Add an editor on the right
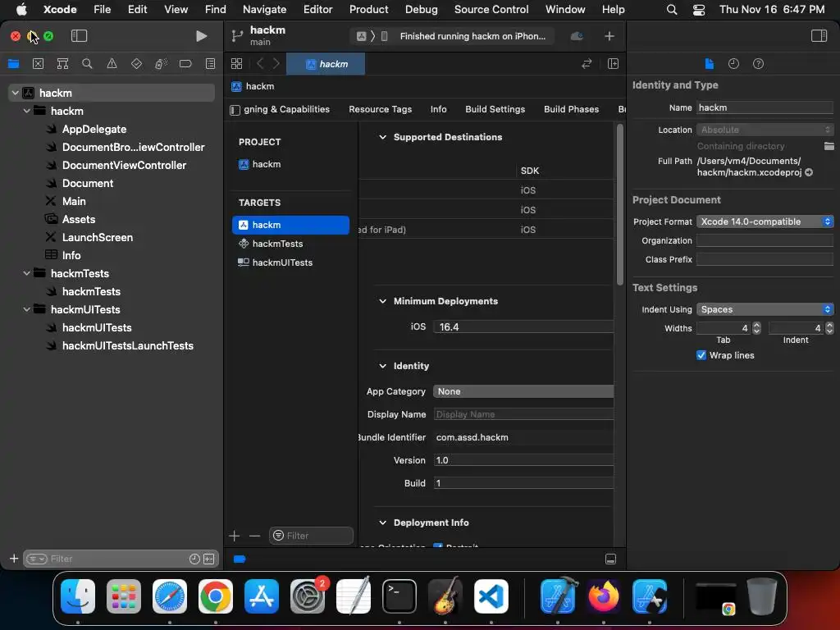Image resolution: width=840 pixels, height=630 pixels. point(614,64)
